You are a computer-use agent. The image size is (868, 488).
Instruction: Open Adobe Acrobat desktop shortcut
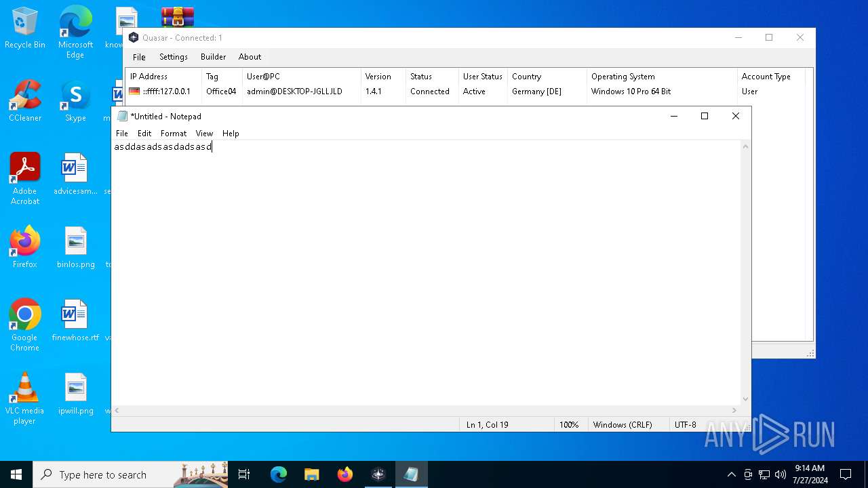click(x=25, y=179)
